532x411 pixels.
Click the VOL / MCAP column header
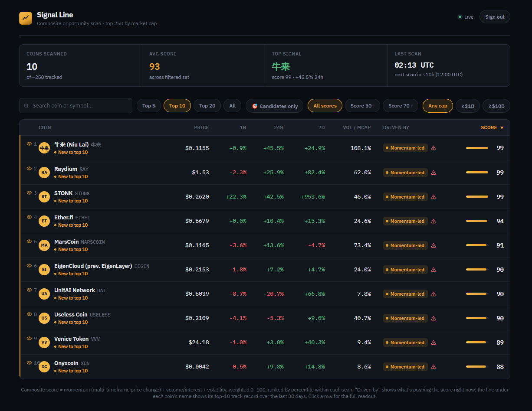pyautogui.click(x=357, y=127)
